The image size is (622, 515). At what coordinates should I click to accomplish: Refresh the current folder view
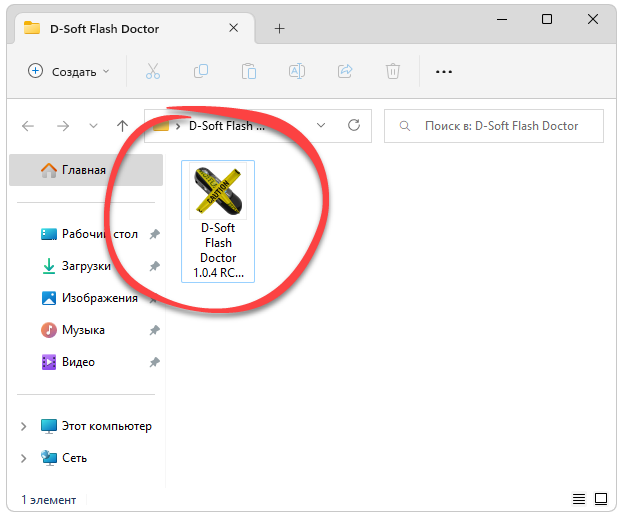(x=354, y=125)
